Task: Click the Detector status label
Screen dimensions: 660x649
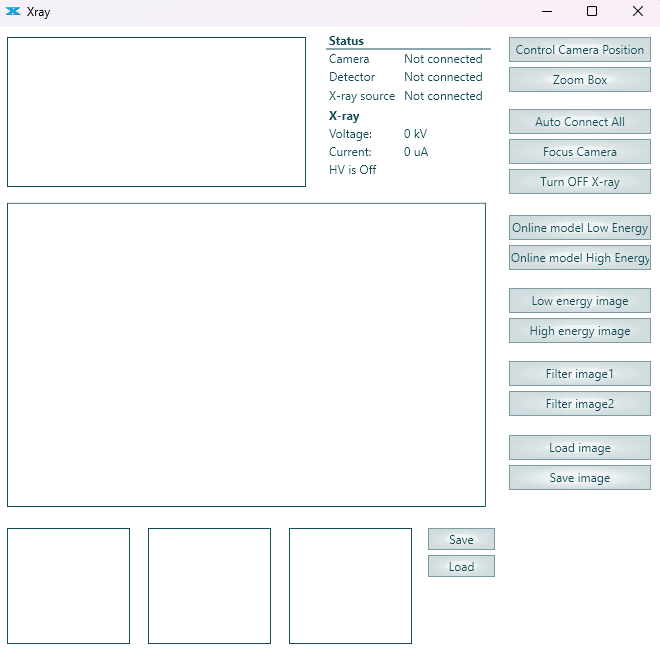Action: tap(352, 77)
